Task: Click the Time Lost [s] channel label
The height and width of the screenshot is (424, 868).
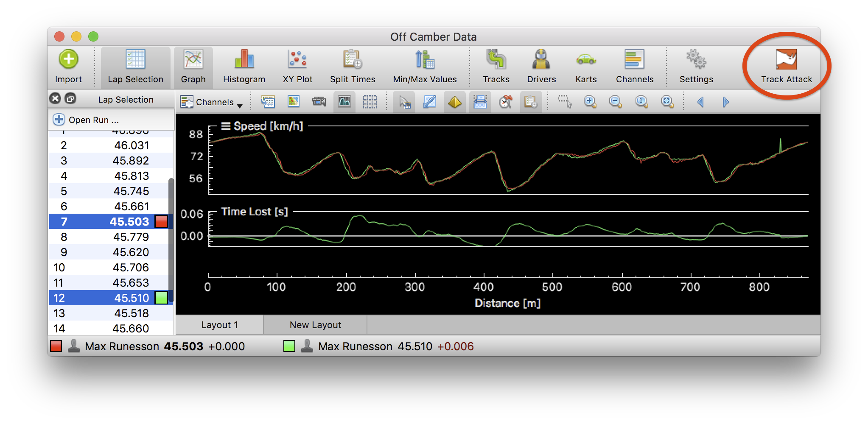Action: pyautogui.click(x=255, y=211)
